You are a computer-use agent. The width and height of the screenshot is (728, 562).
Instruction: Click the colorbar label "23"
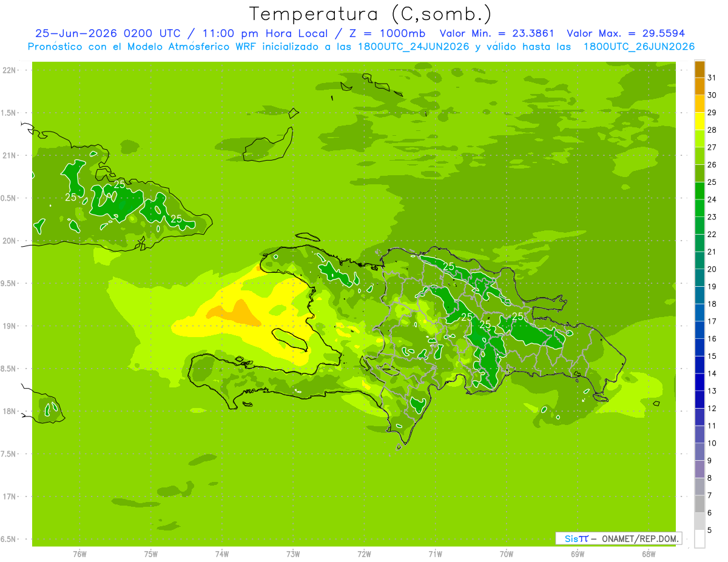[712, 217]
